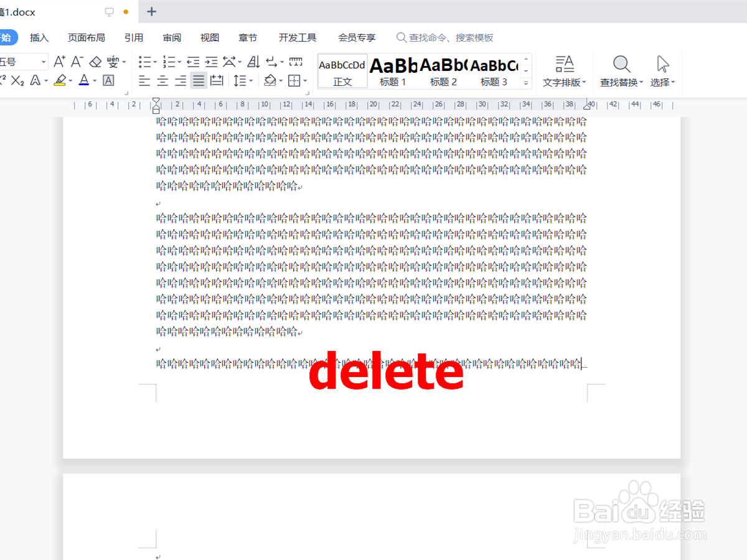Apply the blue font color
This screenshot has height=560, width=747.
coord(84,80)
